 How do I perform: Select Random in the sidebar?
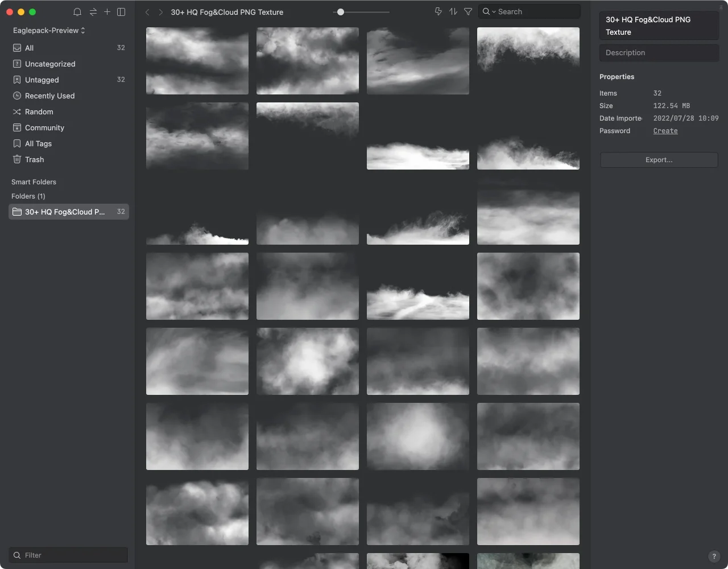[x=69, y=112]
